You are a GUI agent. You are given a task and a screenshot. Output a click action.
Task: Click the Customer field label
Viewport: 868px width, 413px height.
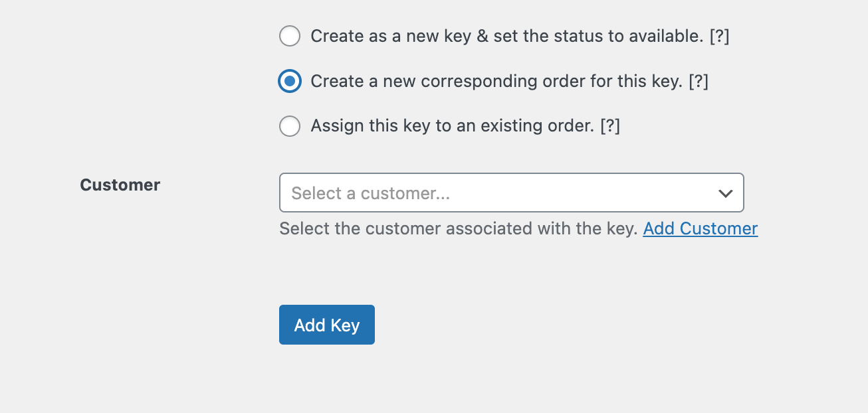[x=120, y=185]
